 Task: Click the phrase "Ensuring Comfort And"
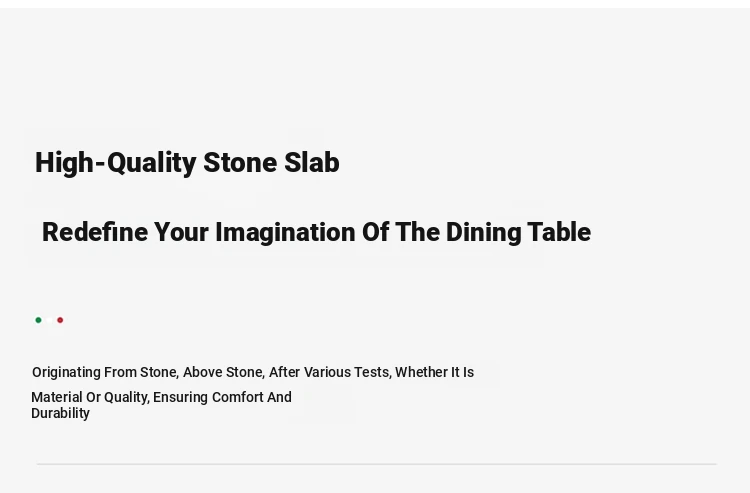(x=222, y=397)
